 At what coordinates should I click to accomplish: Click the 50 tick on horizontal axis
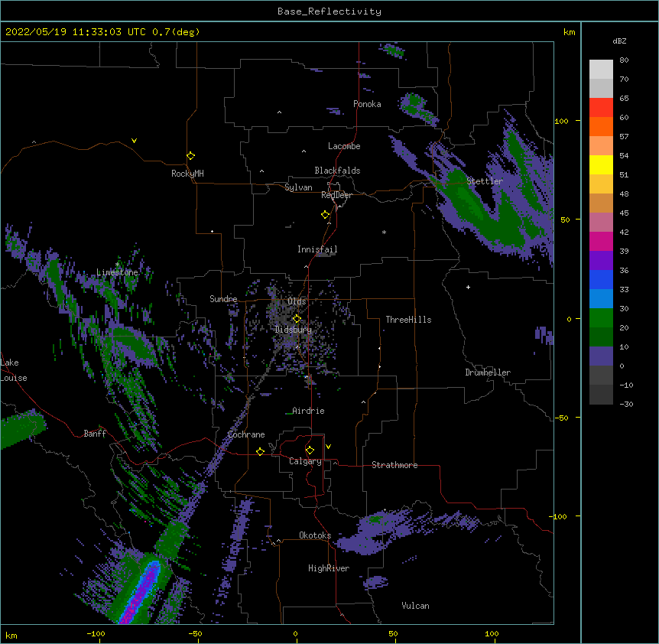(x=393, y=633)
